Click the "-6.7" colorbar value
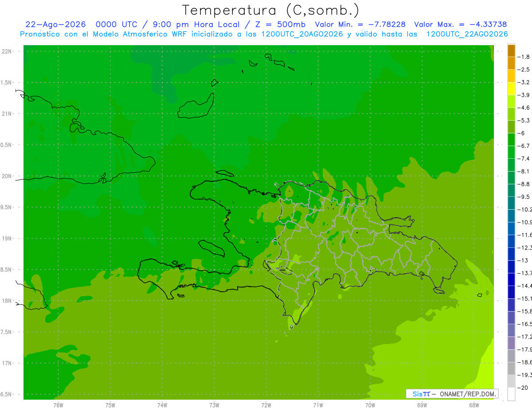Screen dimensions: 532x411 524,146
